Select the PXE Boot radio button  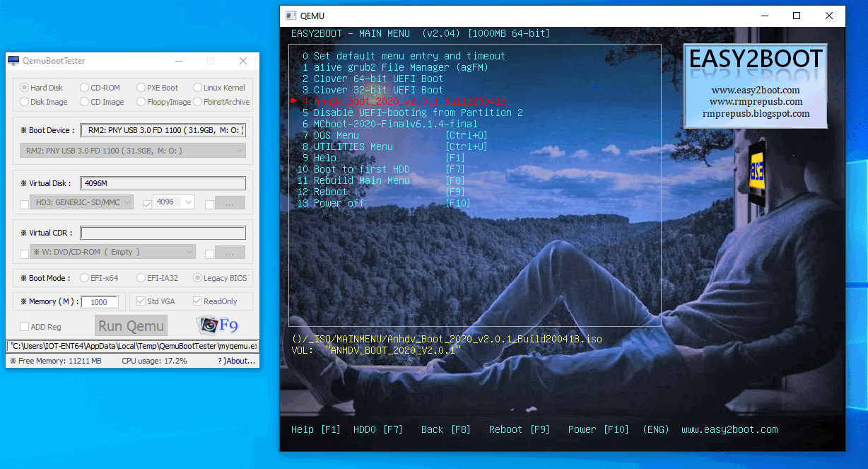pos(141,88)
